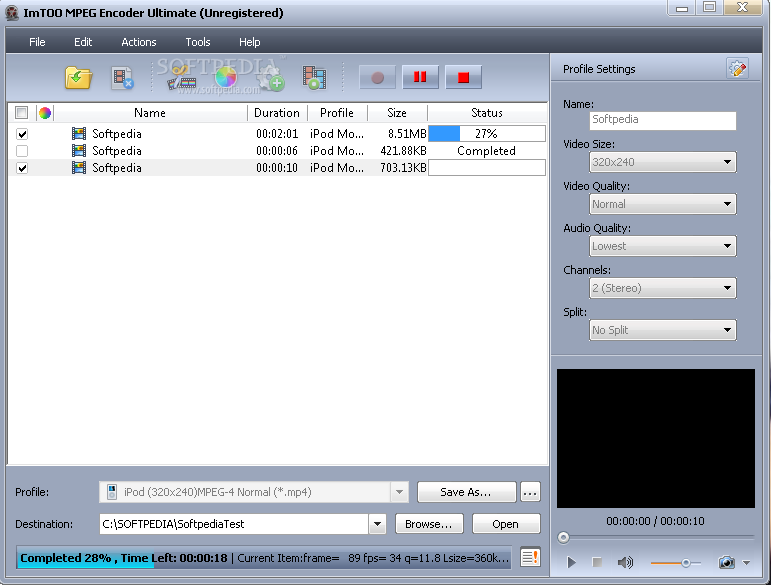Open the Help menu
Screen dimensions: 771x585
tap(249, 42)
